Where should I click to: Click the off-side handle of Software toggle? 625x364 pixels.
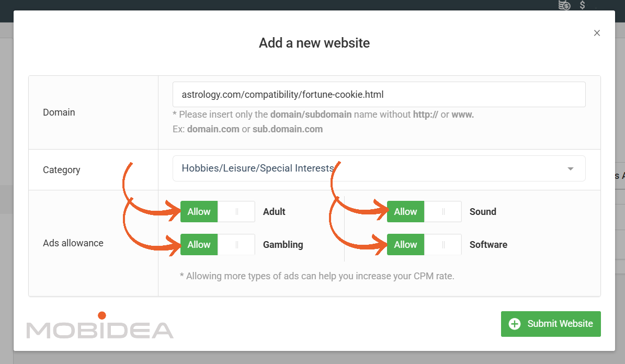pyautogui.click(x=443, y=244)
